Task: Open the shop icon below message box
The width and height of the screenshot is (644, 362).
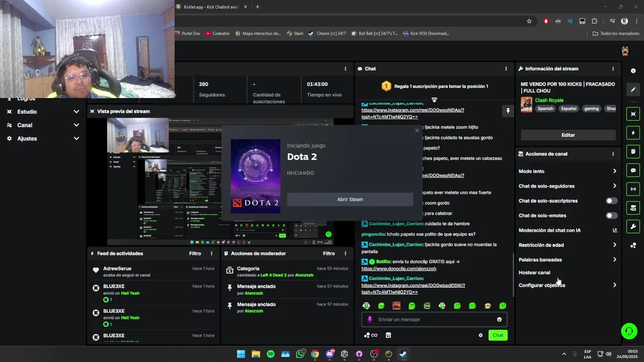Action: (x=388, y=335)
